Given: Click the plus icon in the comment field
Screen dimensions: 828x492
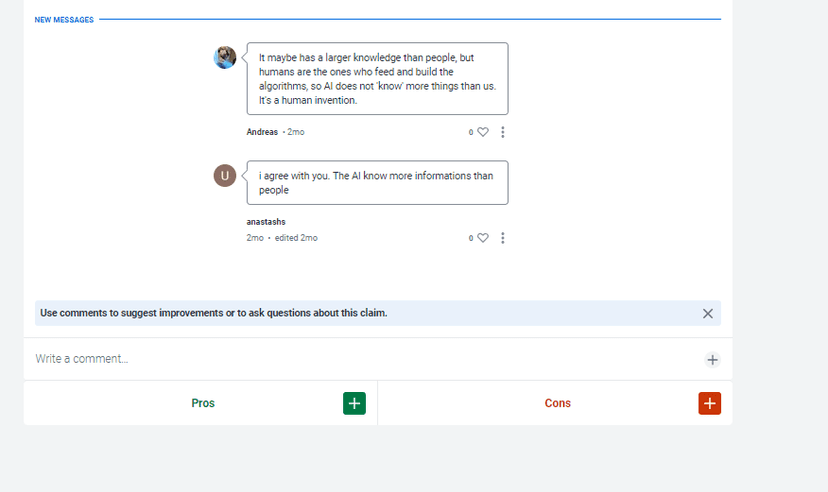Looking at the screenshot, I should [712, 360].
